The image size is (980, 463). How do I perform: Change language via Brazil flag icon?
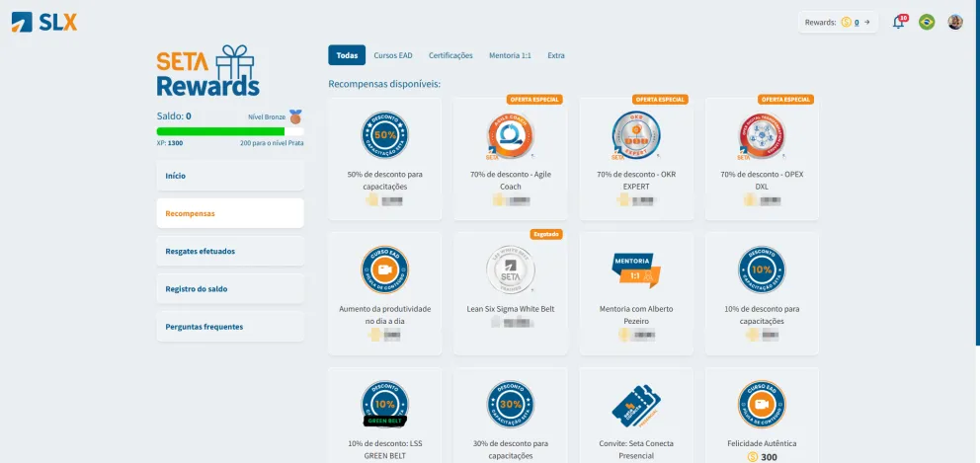tap(927, 23)
